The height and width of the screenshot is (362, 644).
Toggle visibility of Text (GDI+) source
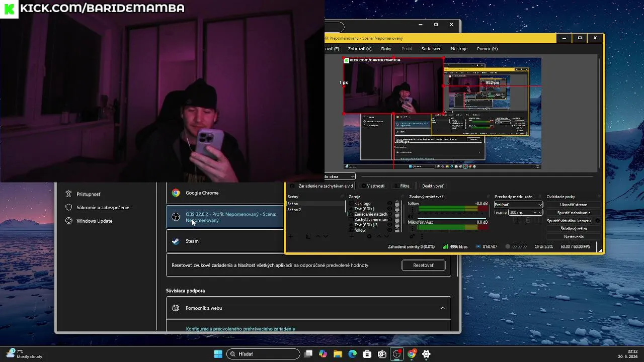(x=389, y=209)
